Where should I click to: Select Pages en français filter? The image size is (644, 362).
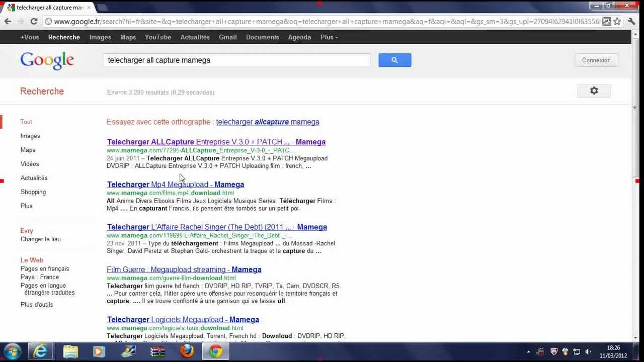[x=45, y=268]
